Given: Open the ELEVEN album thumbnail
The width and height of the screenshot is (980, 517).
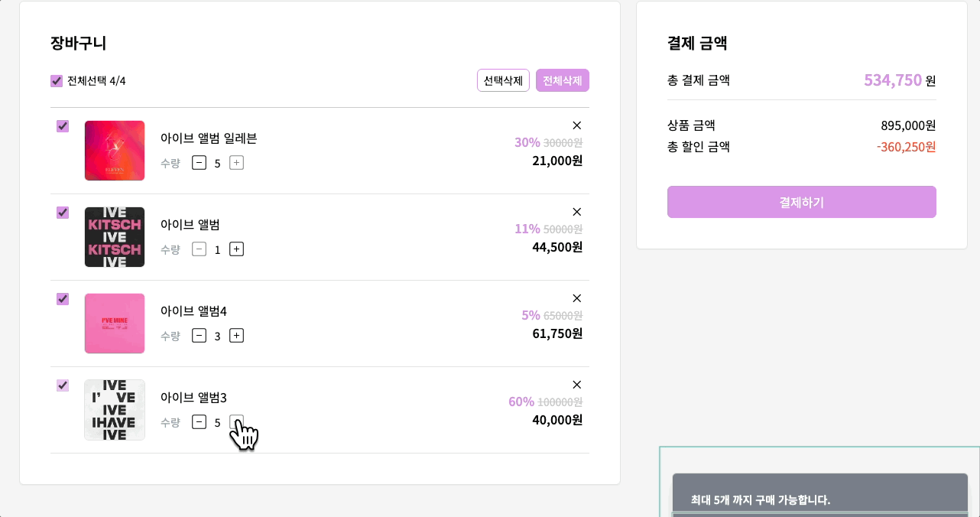Looking at the screenshot, I should click(x=115, y=151).
